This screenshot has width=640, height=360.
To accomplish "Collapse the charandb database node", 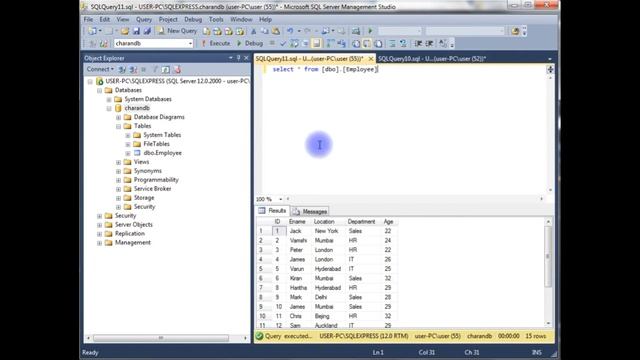I will [x=109, y=108].
